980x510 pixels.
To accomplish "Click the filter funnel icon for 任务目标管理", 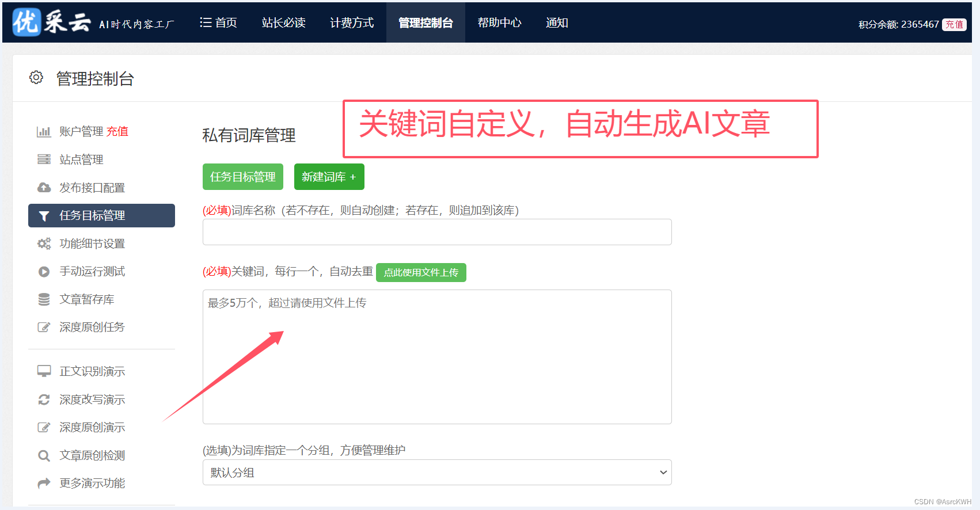I will coord(44,216).
